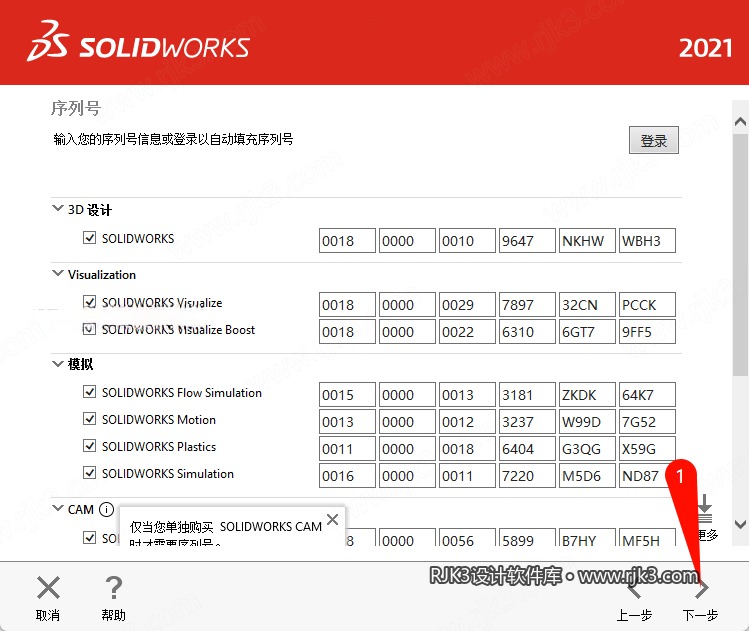Click Flow Simulation field ZKDK

[x=587, y=395]
